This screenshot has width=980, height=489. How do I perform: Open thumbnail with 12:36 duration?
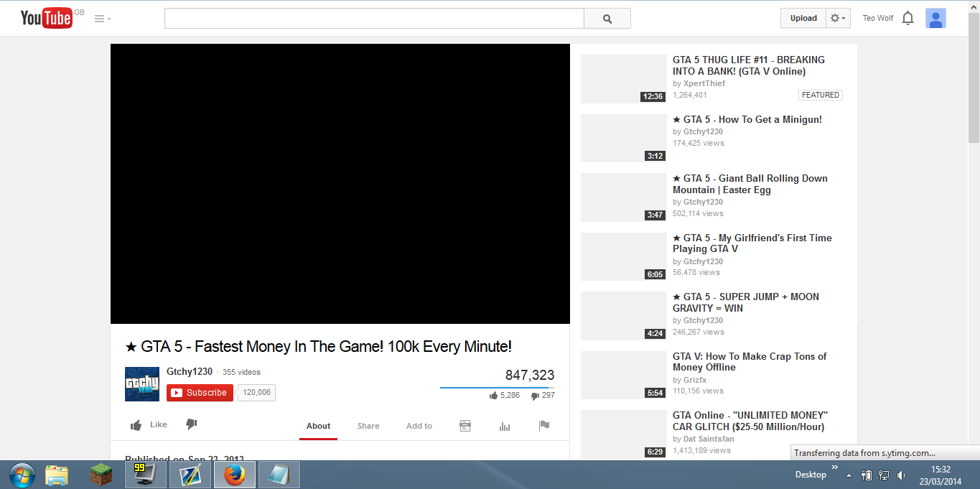click(x=623, y=79)
